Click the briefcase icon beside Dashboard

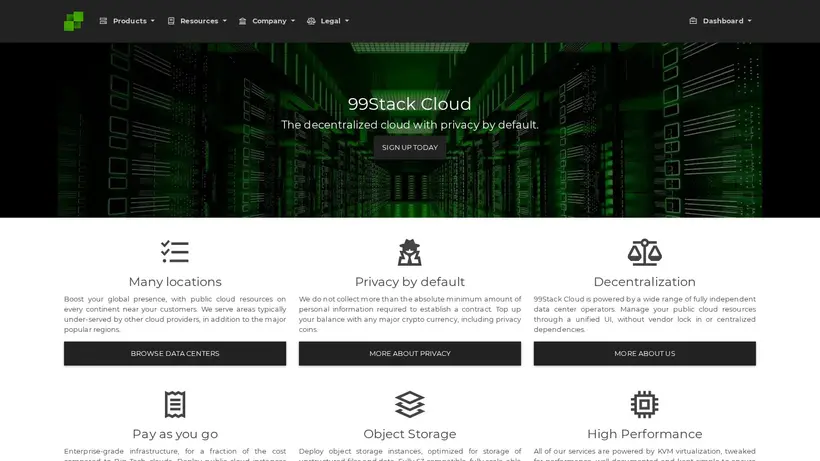tap(693, 21)
